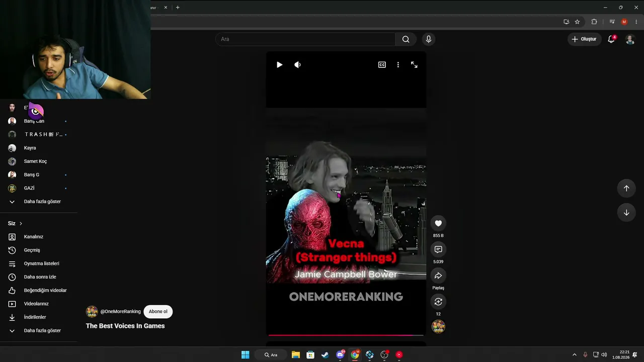644x362 pixels.
Task: Click the OneMoreRanking channel avatar
Action: (92, 312)
